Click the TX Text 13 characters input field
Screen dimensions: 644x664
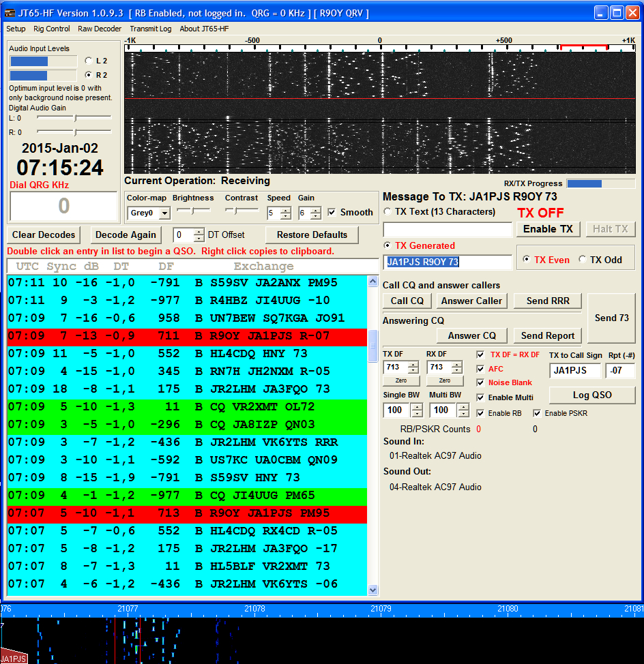point(448,230)
